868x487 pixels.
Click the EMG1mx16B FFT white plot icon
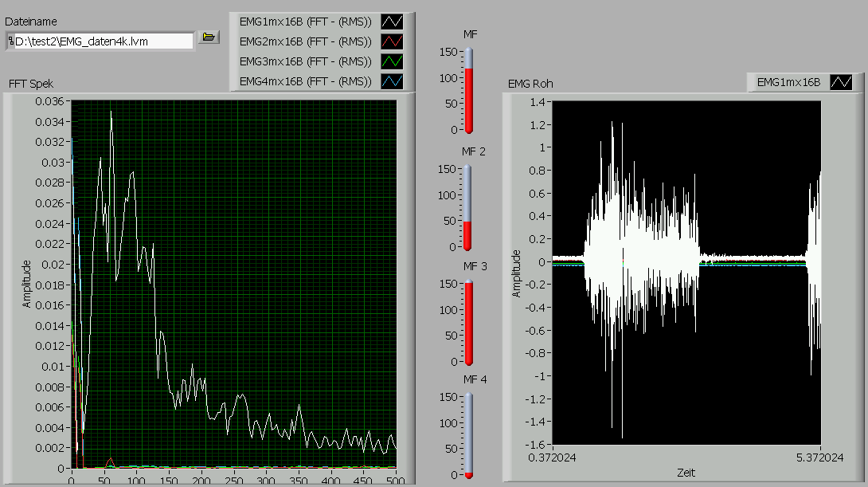point(392,22)
